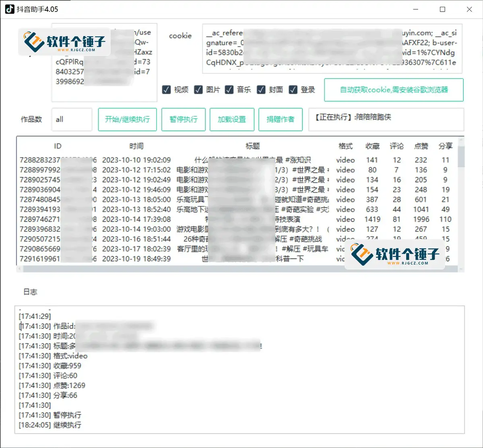
Task: Close the 抖音助手4.05 window
Action: point(469,9)
